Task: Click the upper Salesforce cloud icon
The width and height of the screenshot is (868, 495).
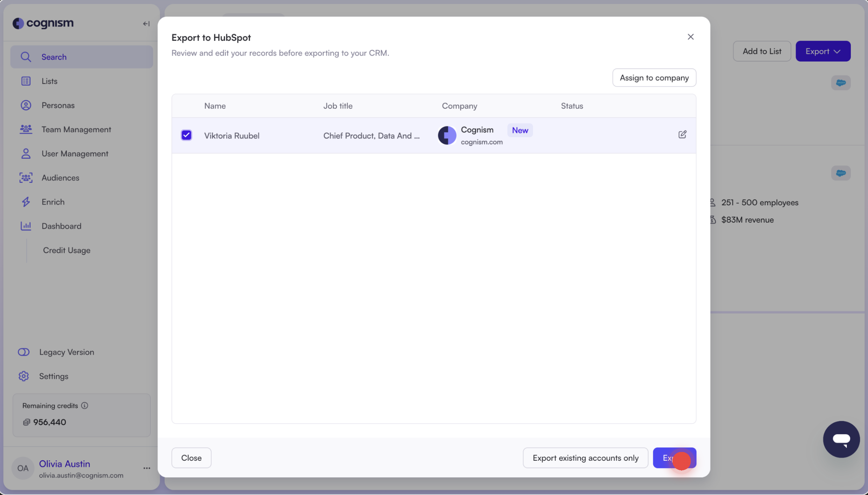Action: tap(841, 83)
